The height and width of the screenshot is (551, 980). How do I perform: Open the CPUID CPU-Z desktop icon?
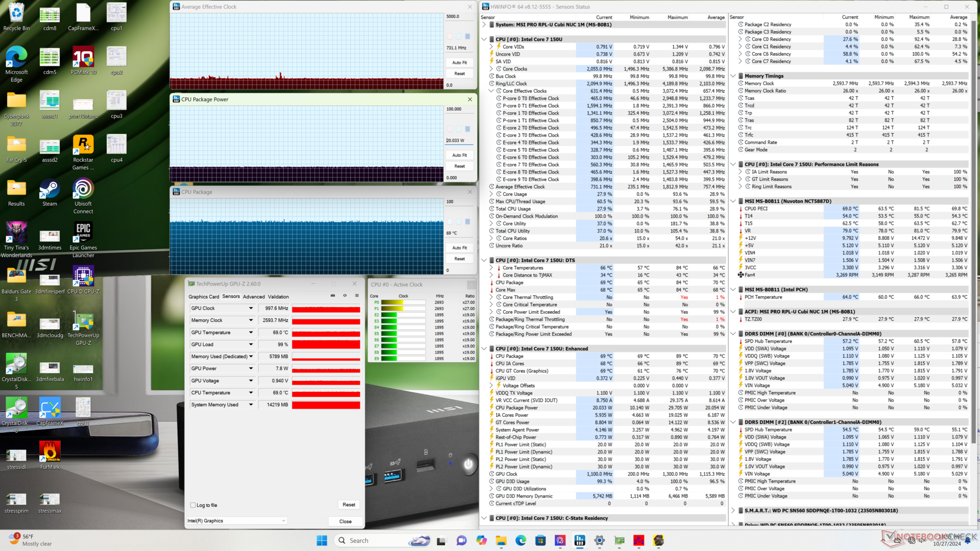tap(83, 281)
